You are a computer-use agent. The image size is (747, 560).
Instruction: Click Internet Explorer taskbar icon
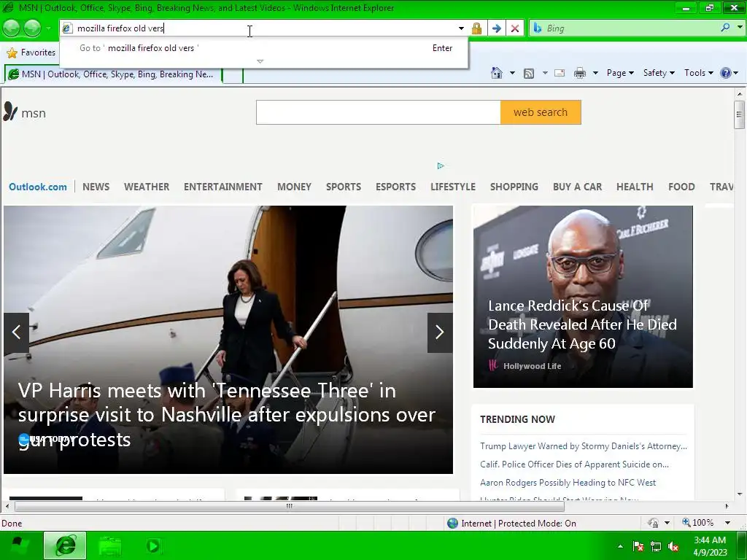click(x=65, y=545)
